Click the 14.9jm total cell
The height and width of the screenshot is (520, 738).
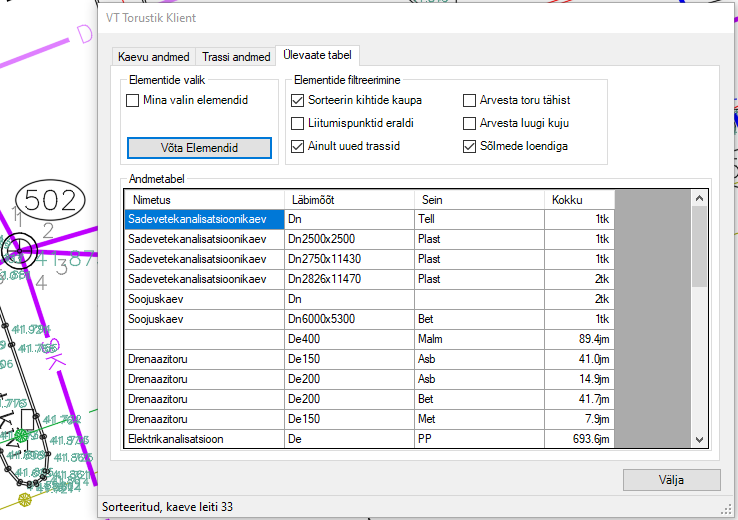click(579, 379)
